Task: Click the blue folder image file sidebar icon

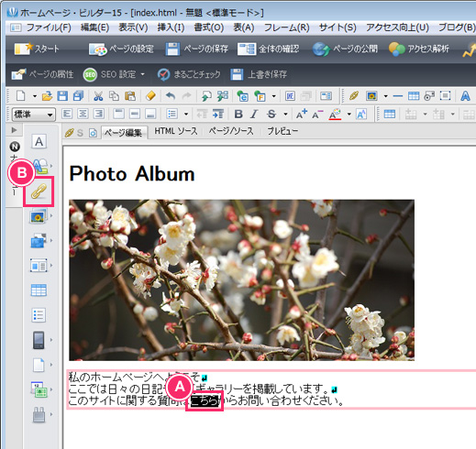Action: click(x=39, y=241)
